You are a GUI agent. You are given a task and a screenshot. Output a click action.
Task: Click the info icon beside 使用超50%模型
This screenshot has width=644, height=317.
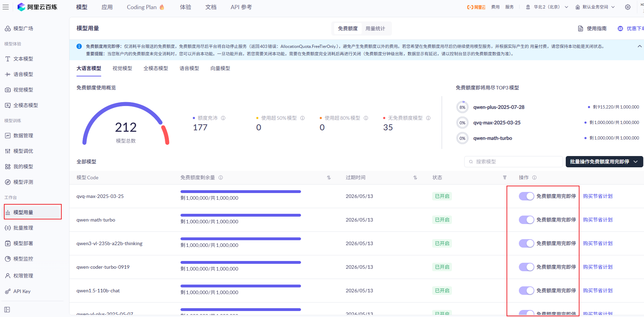point(302,118)
